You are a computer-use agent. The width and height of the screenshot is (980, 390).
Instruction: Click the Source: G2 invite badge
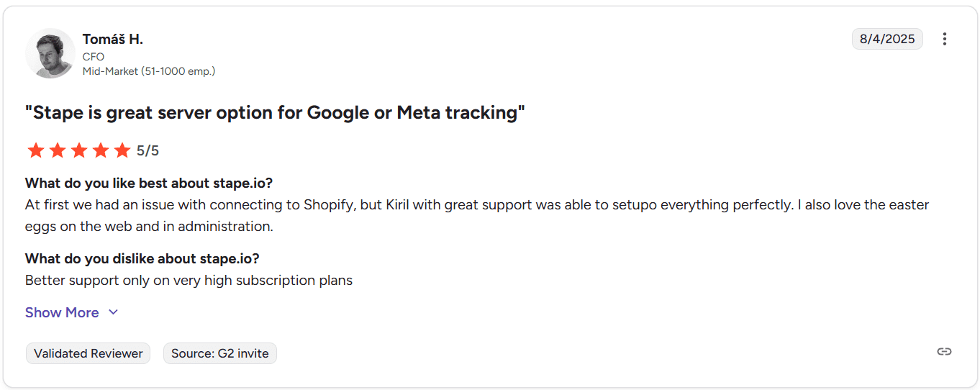tap(219, 353)
